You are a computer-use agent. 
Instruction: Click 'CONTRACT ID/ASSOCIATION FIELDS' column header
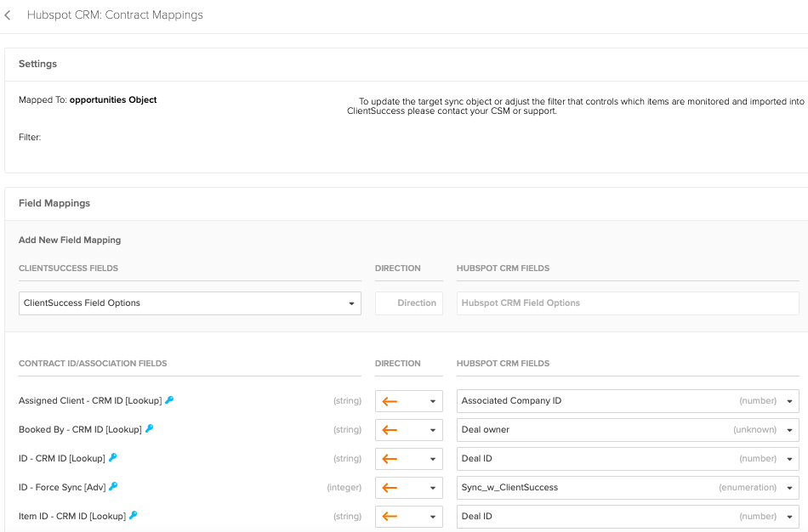coord(93,364)
